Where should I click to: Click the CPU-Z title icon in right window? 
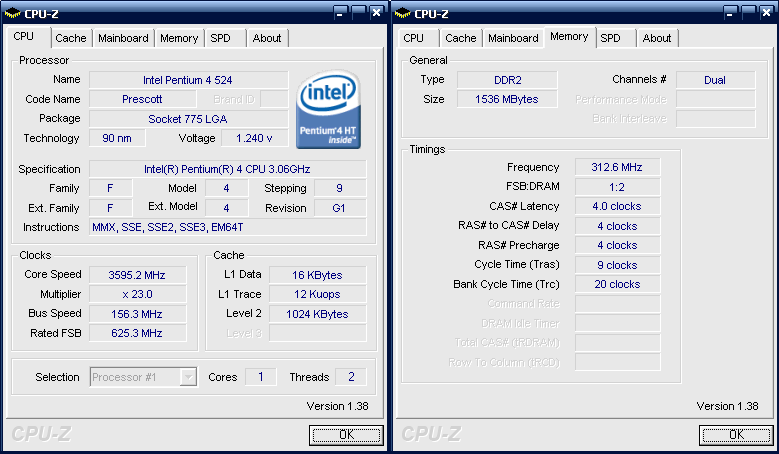(402, 13)
